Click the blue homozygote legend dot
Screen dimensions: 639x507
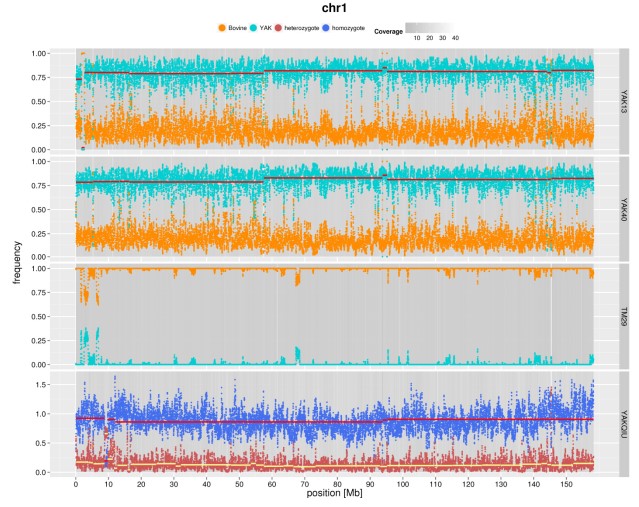[326, 28]
